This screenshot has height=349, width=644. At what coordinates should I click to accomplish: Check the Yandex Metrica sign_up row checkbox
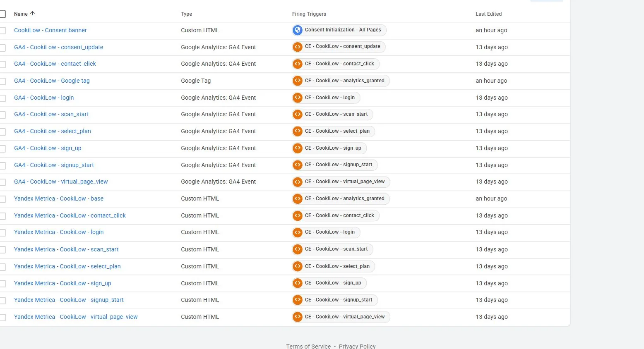[2, 284]
